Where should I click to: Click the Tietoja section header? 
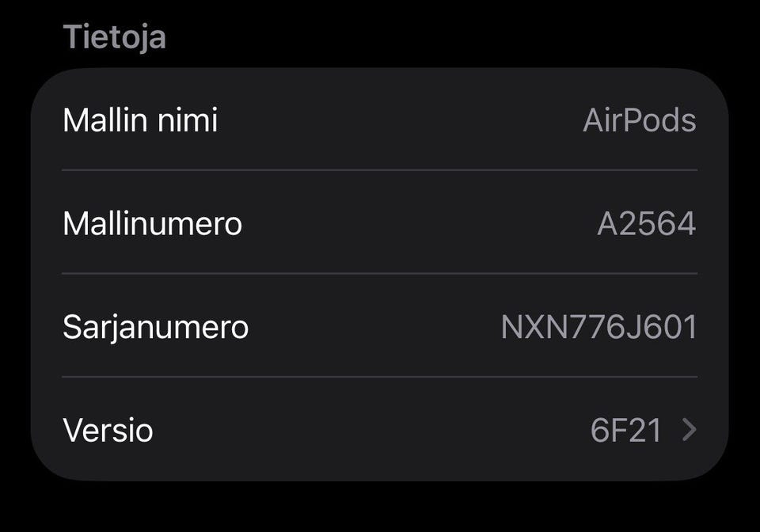(x=114, y=36)
